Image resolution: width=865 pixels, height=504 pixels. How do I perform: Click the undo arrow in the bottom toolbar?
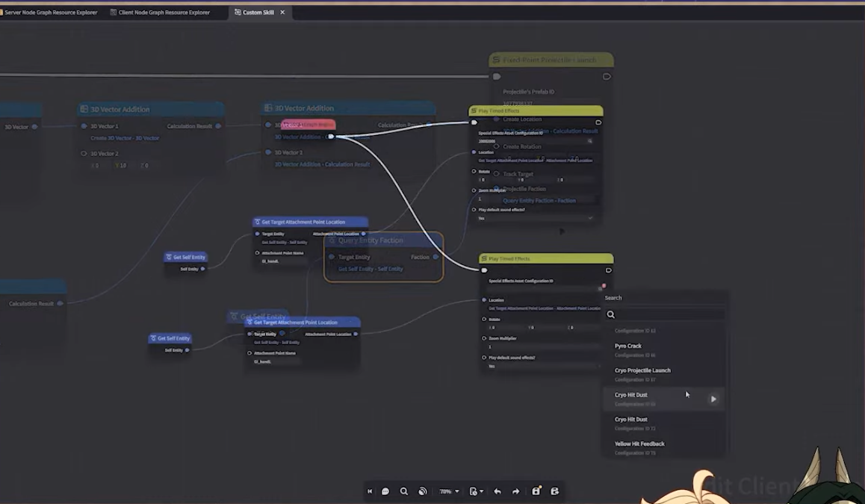coord(497,491)
